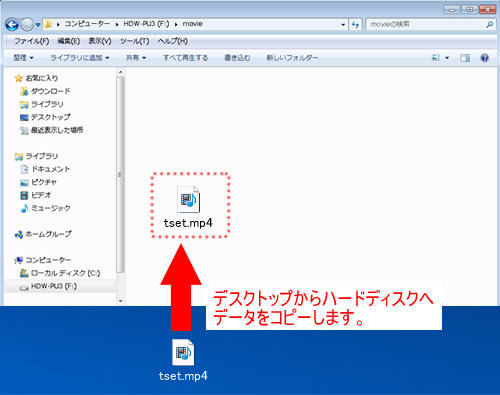Close the Explorer window

tap(487, 9)
